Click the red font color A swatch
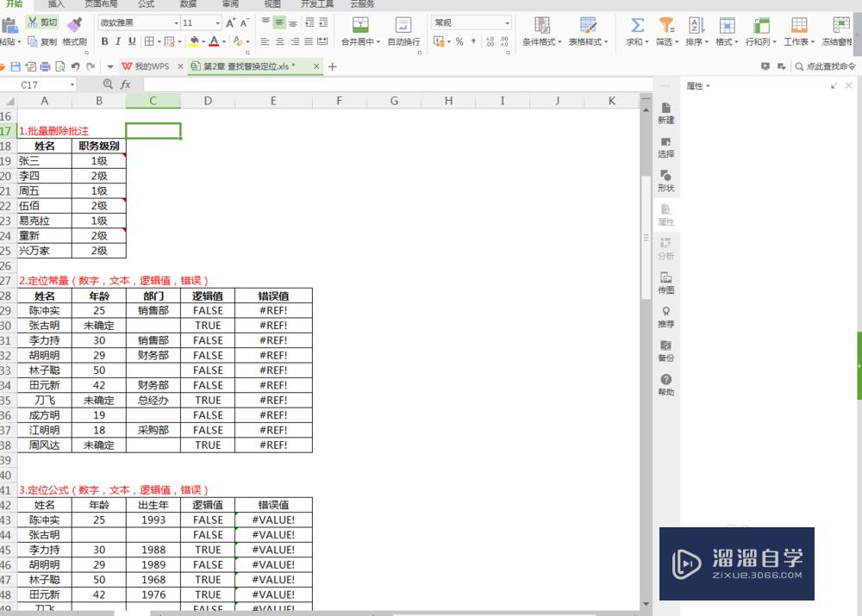Viewport: 862px width, 616px height. click(x=215, y=41)
